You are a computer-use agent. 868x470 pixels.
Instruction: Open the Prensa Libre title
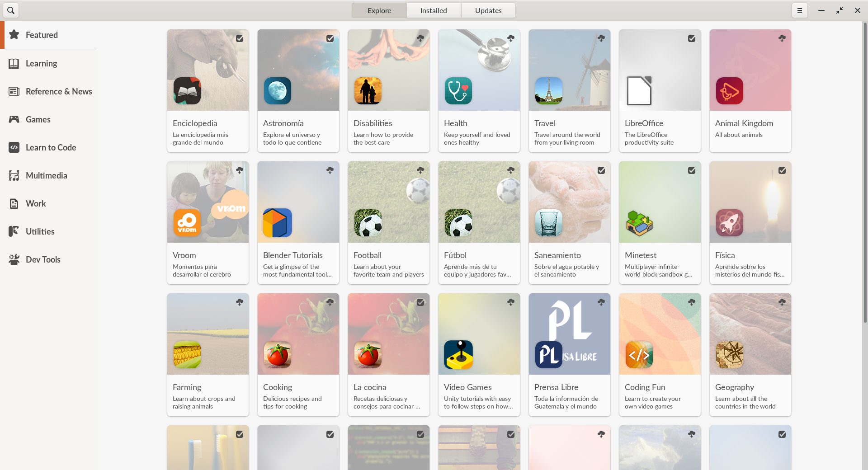point(557,387)
